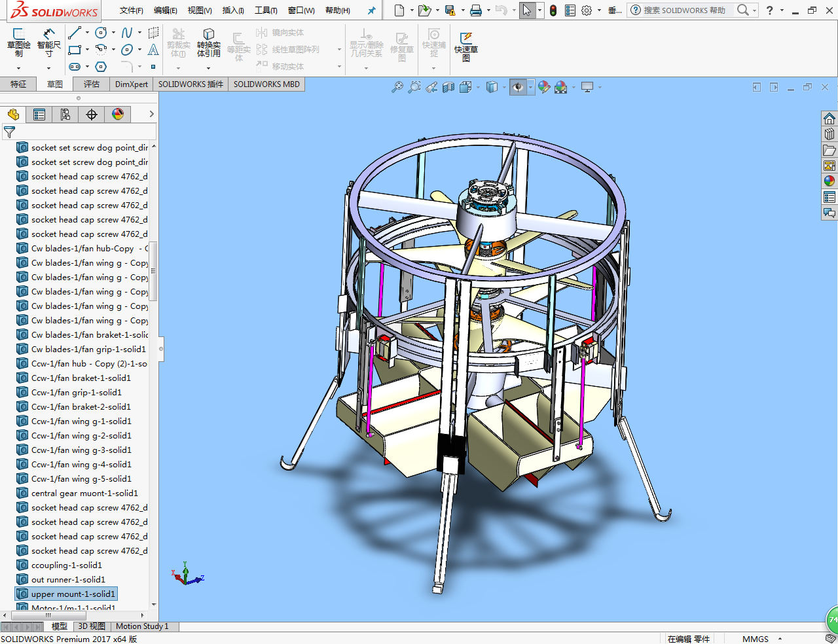The width and height of the screenshot is (838, 644).
Task: Expand the feature manager tabs chevron
Action: coord(151,114)
